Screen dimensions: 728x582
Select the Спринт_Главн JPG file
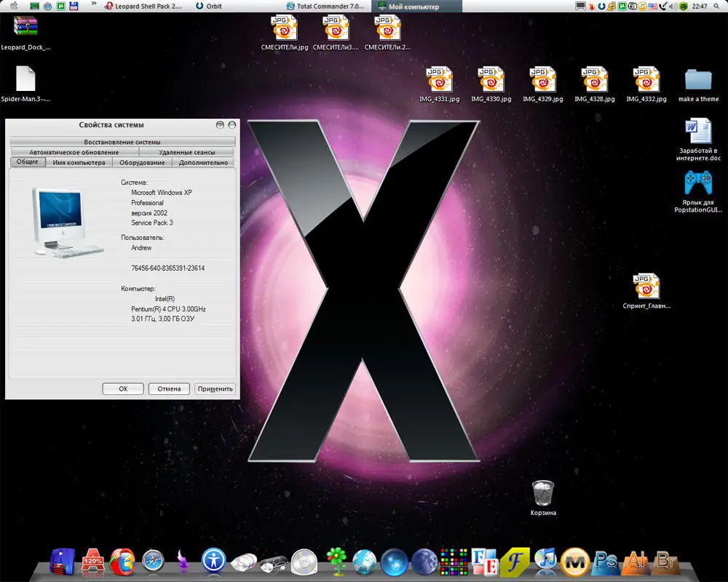pos(646,291)
